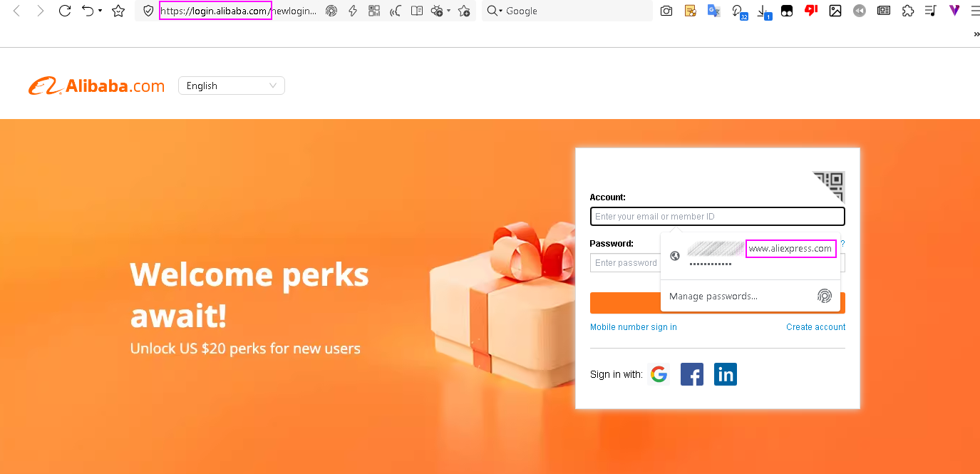Viewport: 980px width, 474px height.
Task: Sign in with Google
Action: pos(659,374)
